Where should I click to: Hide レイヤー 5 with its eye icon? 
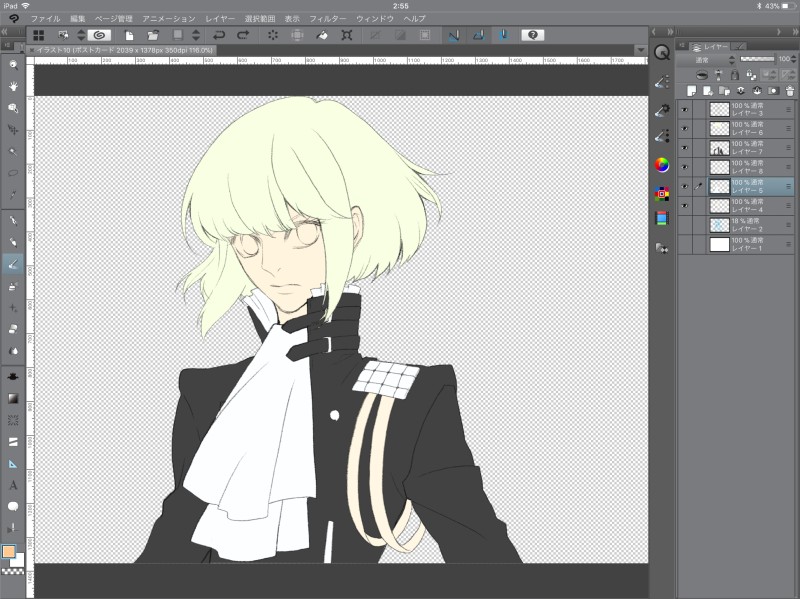click(685, 187)
